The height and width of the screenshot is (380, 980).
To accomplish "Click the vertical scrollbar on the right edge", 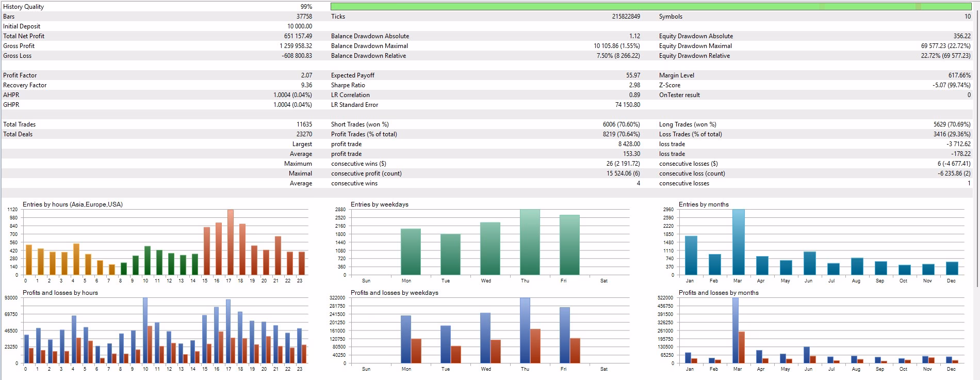I will click(x=976, y=145).
